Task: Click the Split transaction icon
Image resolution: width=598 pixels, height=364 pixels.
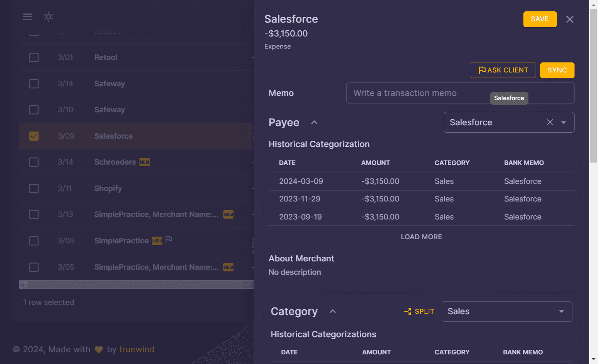Action: (407, 311)
